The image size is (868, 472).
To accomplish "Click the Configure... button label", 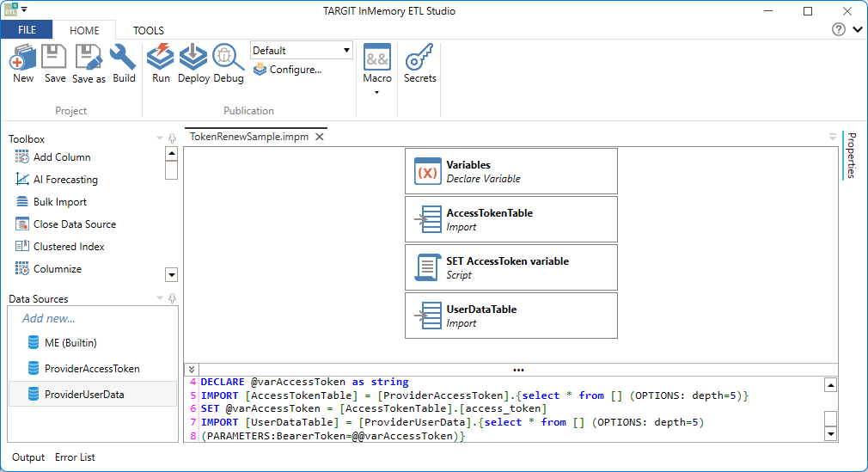I will pyautogui.click(x=296, y=70).
